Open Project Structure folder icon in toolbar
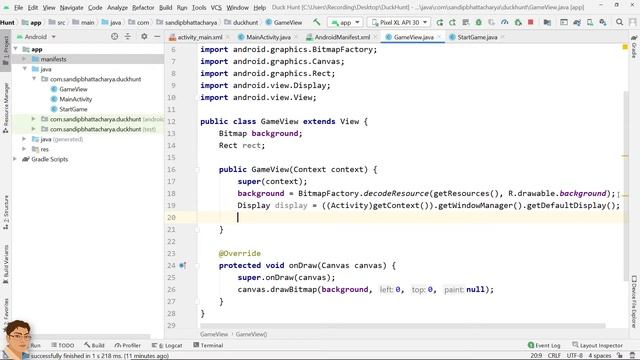This screenshot has height=360, width=640. point(547,22)
